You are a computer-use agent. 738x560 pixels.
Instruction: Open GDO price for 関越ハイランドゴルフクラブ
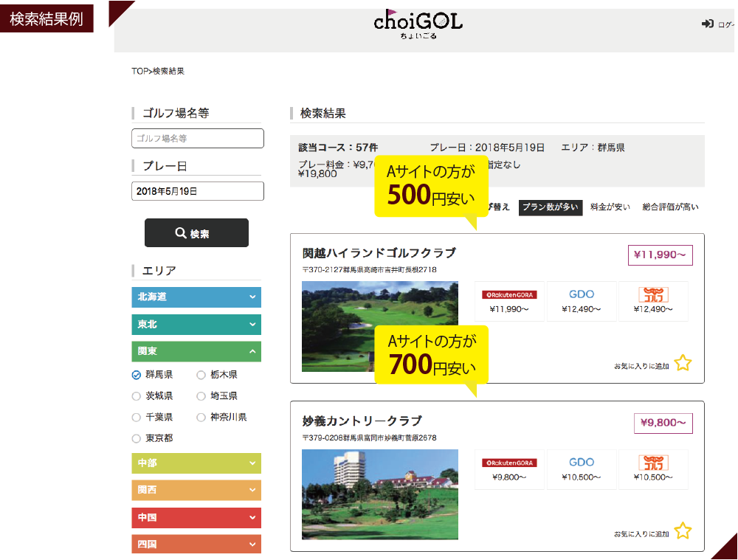click(x=581, y=301)
